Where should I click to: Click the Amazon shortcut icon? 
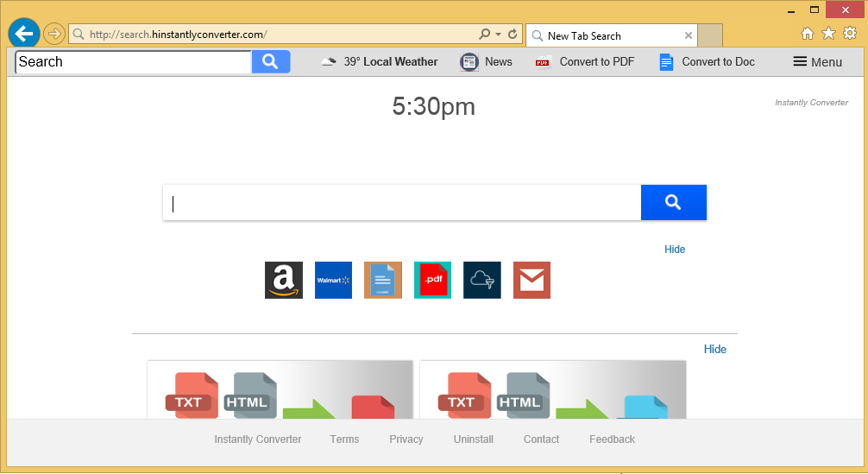coord(283,280)
